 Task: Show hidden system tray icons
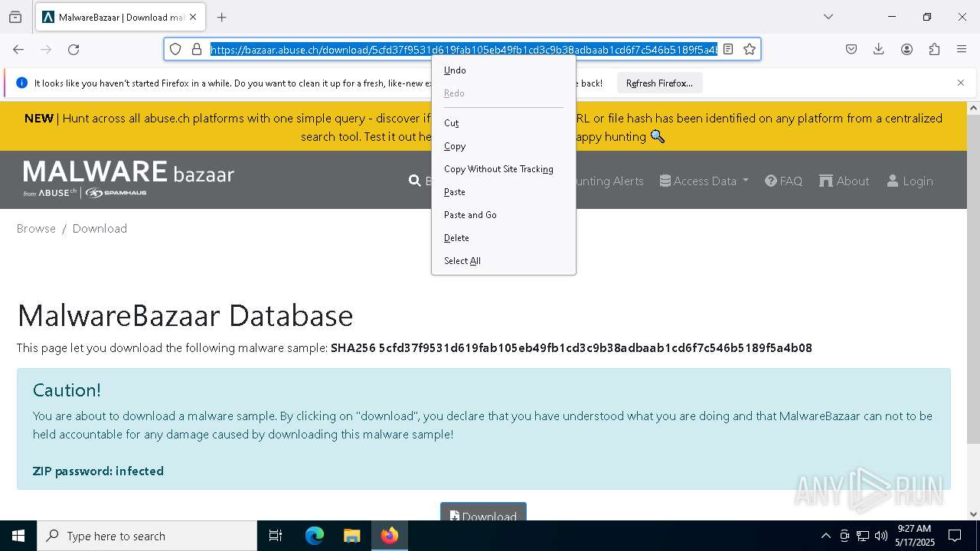pyautogui.click(x=825, y=536)
